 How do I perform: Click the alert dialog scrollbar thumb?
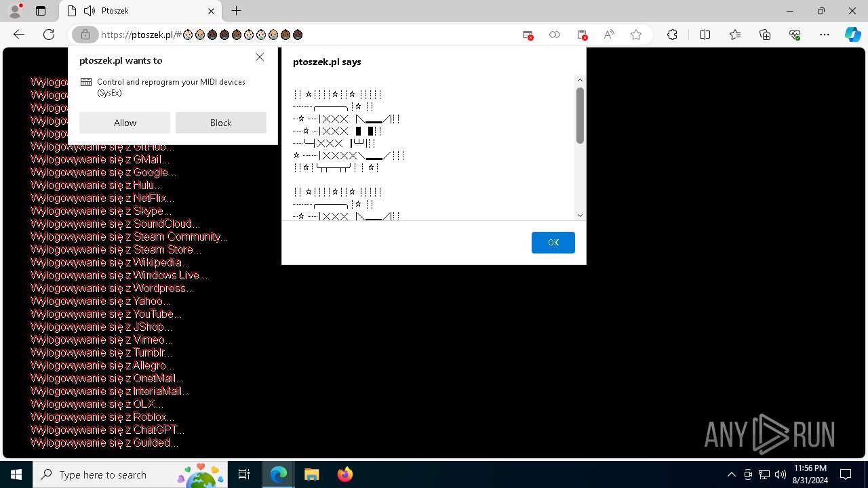pos(580,115)
